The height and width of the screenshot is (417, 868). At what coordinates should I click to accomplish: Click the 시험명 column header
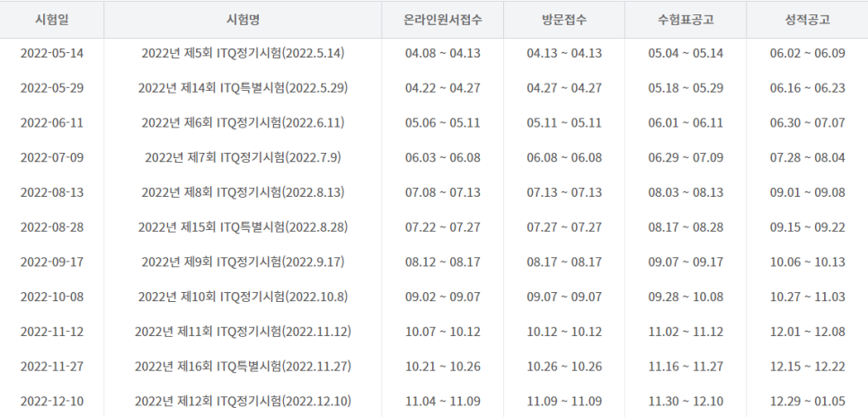coord(243,20)
